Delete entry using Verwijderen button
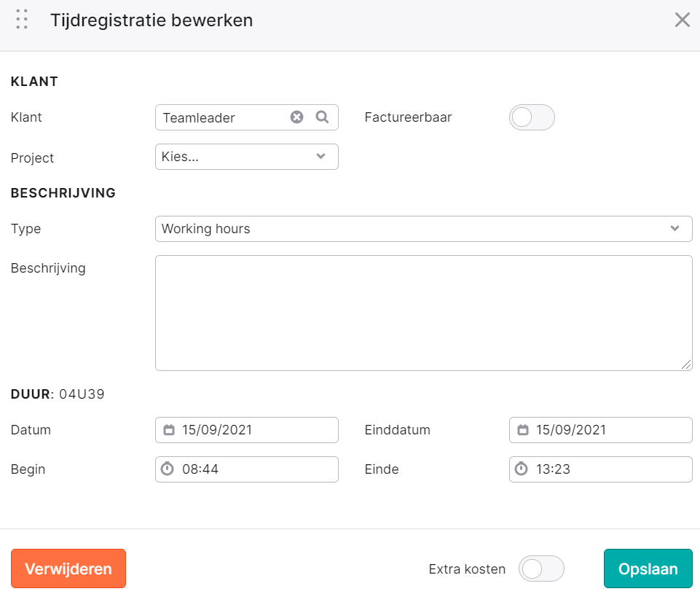The image size is (700, 594). click(x=68, y=568)
